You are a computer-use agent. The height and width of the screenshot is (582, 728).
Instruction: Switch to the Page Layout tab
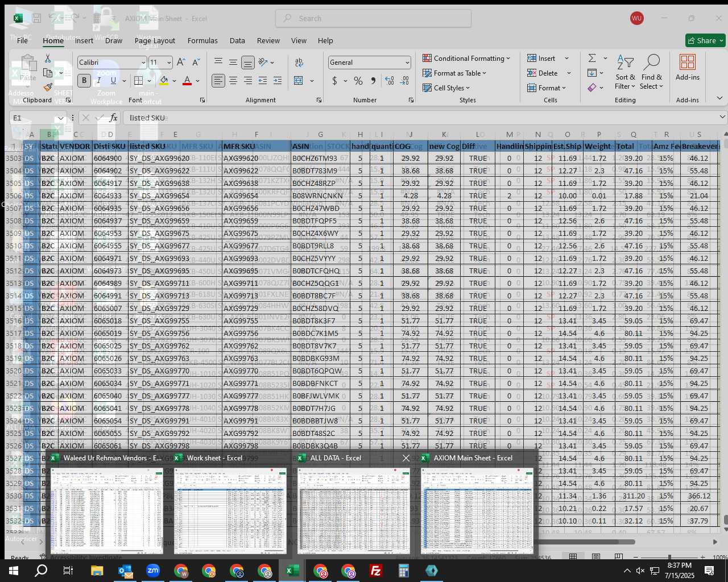click(x=155, y=40)
